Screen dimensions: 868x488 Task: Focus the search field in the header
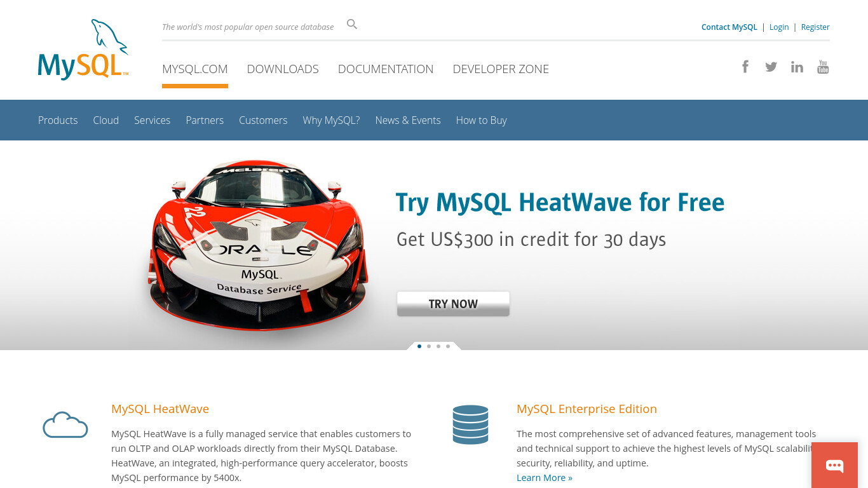(x=251, y=27)
